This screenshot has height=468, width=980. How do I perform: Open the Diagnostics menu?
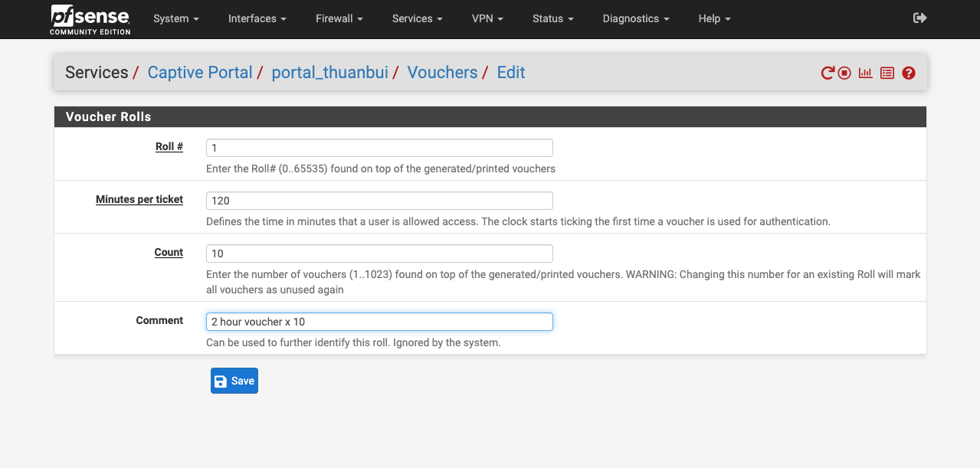[x=635, y=18]
